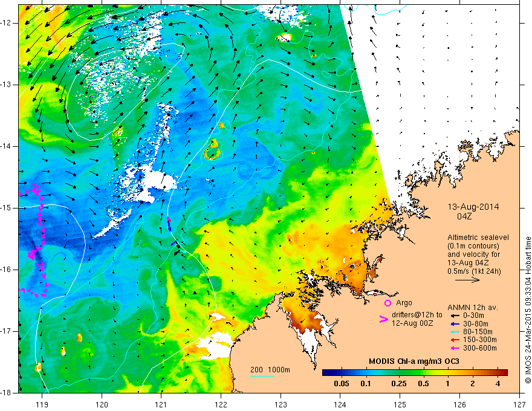Click the '0-30m' depth label

pyautogui.click(x=473, y=316)
